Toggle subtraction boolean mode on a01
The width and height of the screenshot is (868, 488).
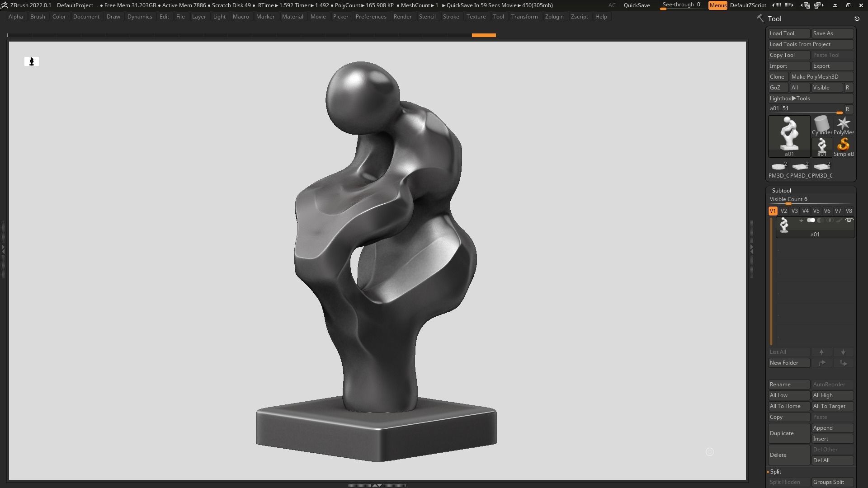(820, 221)
